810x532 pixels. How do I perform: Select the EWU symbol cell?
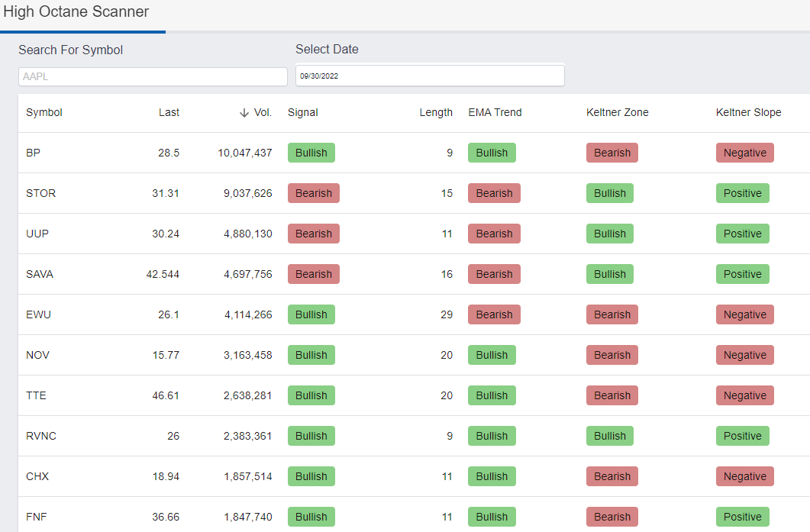coord(38,314)
